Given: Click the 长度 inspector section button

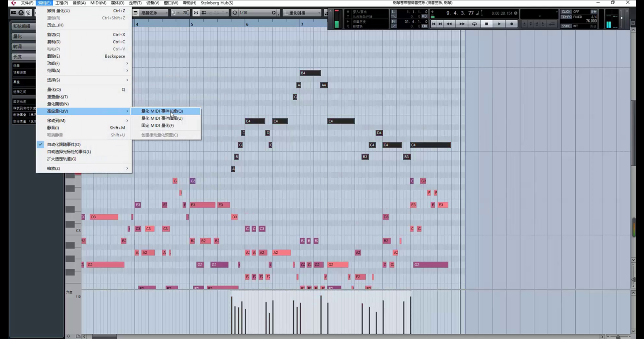Looking at the screenshot, I should click(23, 57).
